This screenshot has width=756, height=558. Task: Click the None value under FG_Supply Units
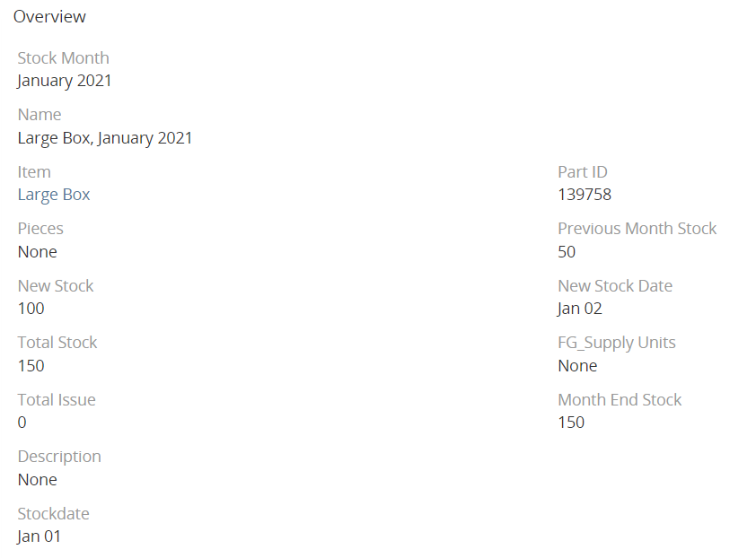click(577, 366)
